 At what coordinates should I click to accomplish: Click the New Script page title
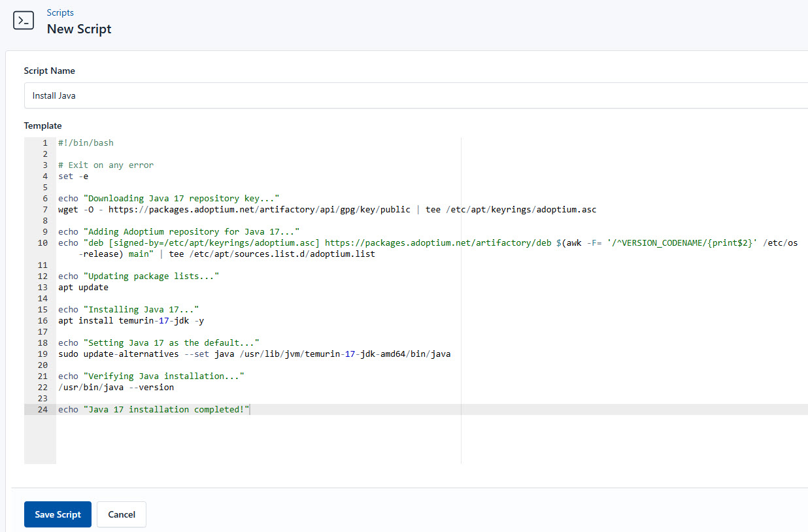tap(78, 29)
